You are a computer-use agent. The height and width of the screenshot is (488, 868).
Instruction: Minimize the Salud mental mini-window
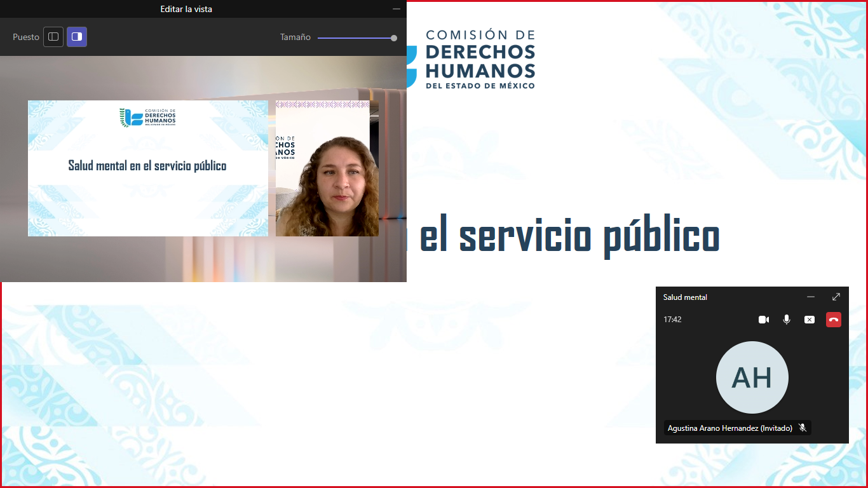[x=811, y=297]
